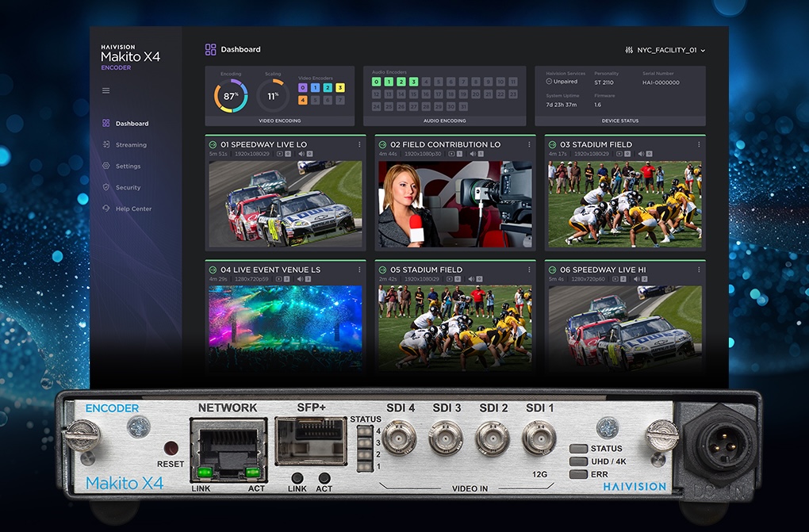The width and height of the screenshot is (809, 532).
Task: Click the Unpaired Haivision Services status
Action: click(x=562, y=82)
